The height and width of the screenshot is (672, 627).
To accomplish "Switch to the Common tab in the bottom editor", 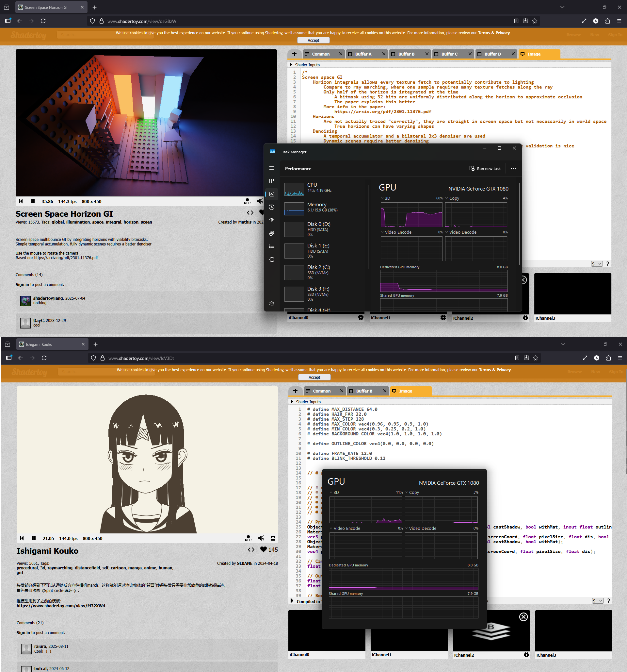I will 321,391.
